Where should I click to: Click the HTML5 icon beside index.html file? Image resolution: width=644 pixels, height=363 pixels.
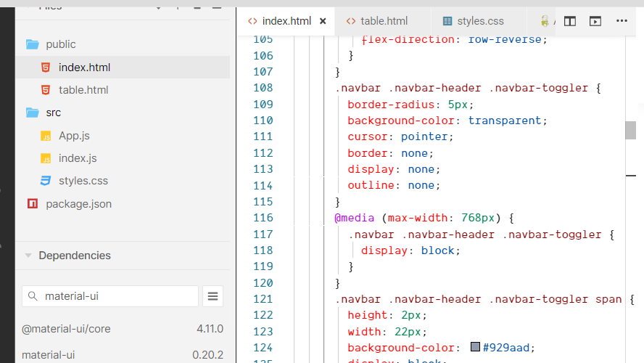click(46, 68)
